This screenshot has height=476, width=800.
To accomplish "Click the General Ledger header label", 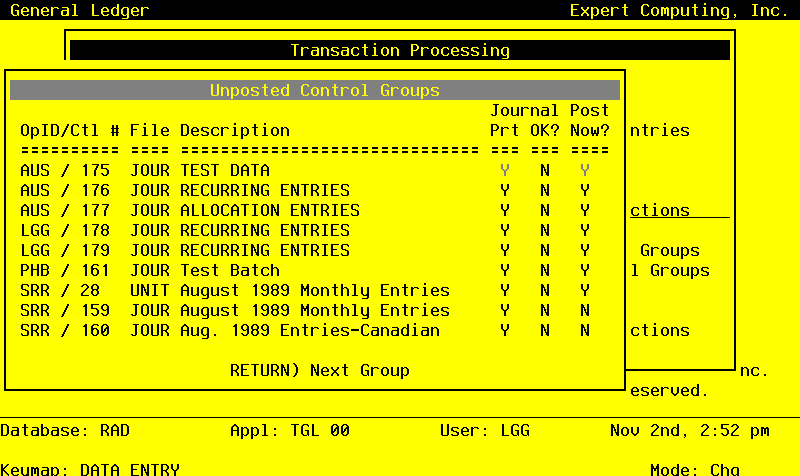I will [80, 10].
